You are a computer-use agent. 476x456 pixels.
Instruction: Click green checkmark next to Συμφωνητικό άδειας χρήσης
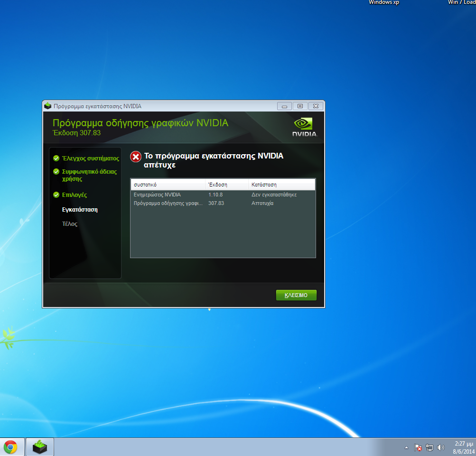tap(56, 171)
